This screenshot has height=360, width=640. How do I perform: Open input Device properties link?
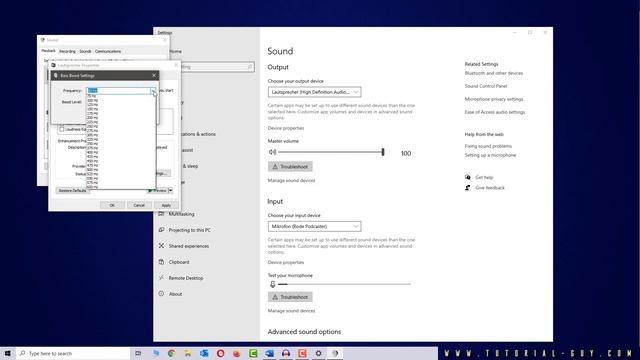point(286,262)
